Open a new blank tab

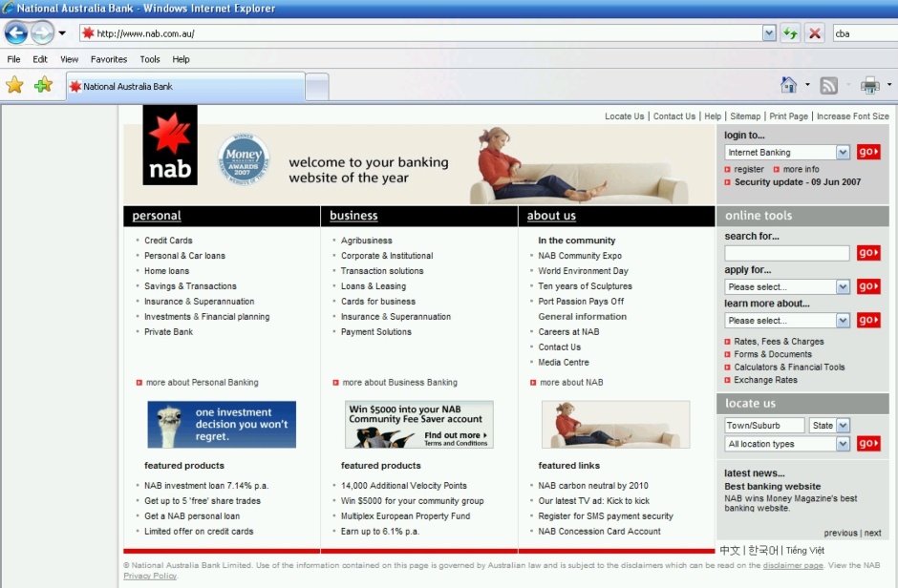(x=317, y=87)
